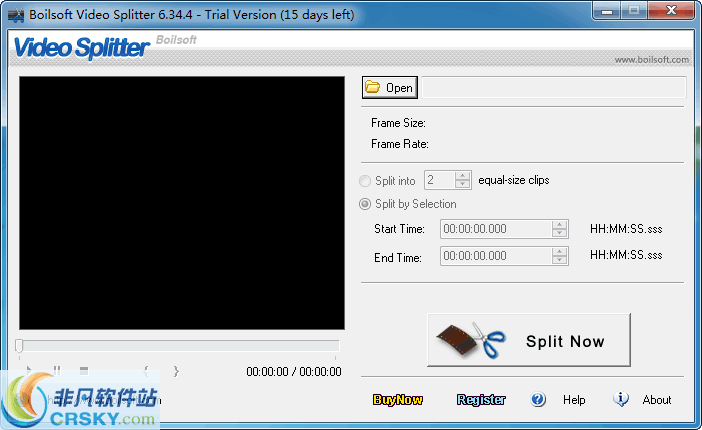Click the video seek slider handle
The image size is (702, 430).
19,346
